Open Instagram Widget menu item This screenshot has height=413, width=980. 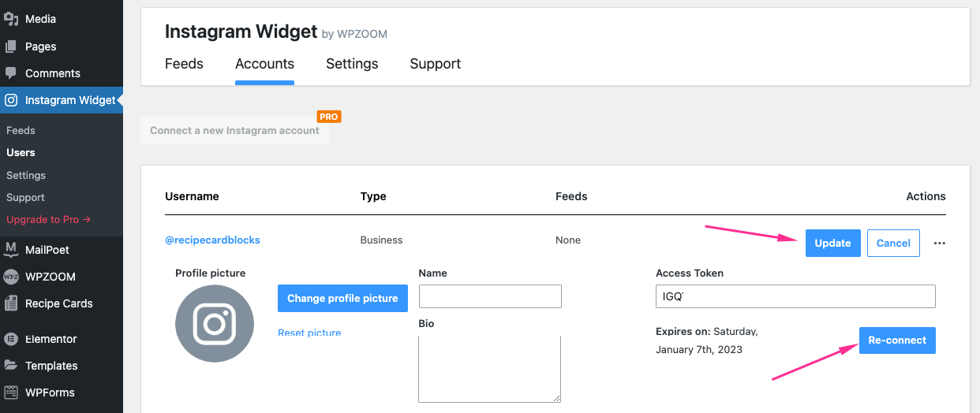62,100
